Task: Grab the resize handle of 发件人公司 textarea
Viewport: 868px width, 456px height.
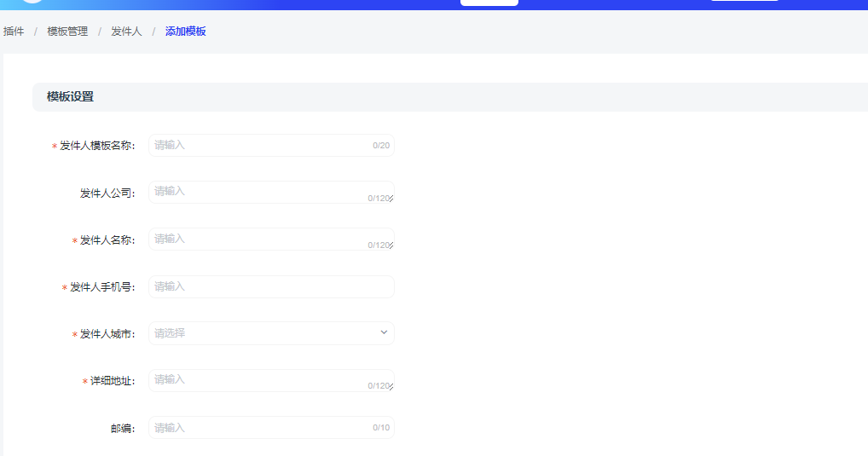Action: point(391,199)
